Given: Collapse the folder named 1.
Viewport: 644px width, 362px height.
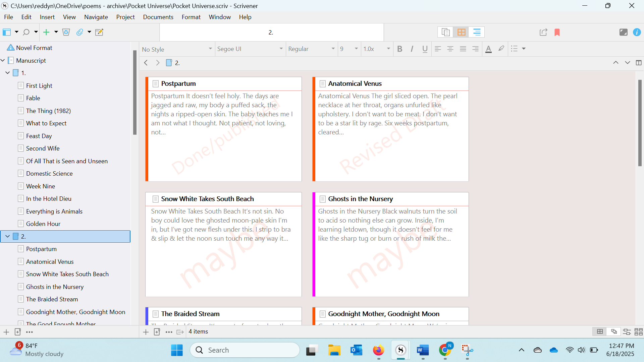Looking at the screenshot, I should (x=7, y=73).
